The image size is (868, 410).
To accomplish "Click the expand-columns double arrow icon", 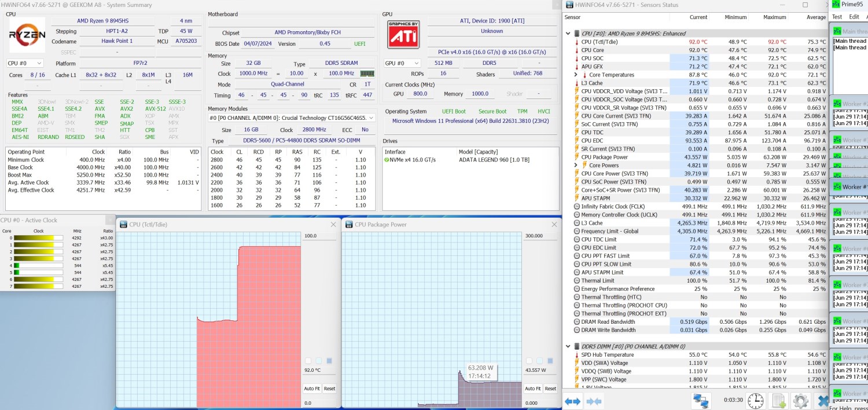I will 572,401.
